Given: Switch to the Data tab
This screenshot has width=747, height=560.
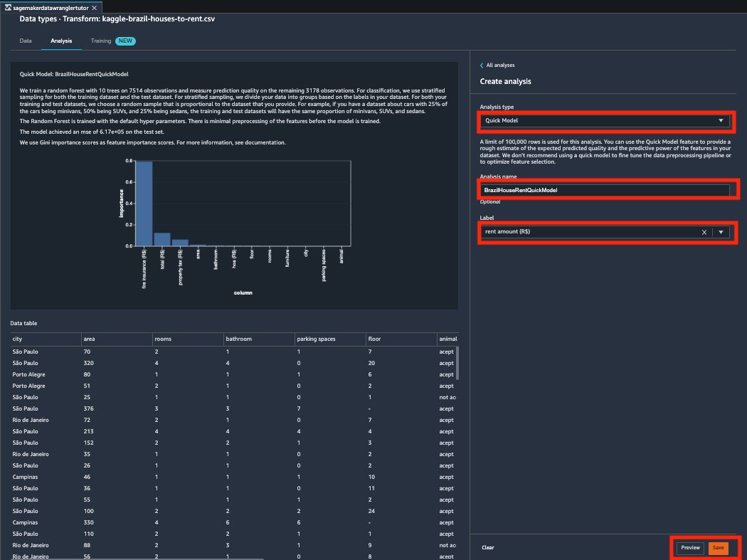Looking at the screenshot, I should [x=26, y=41].
